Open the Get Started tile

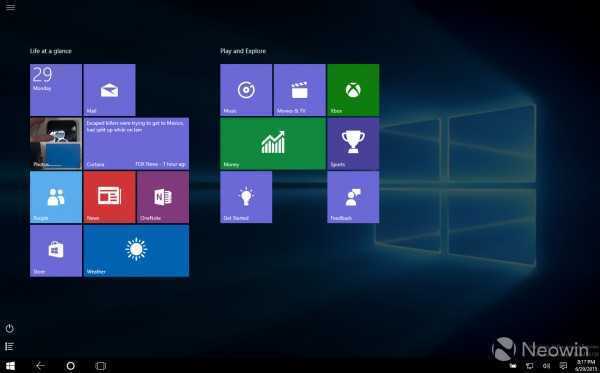(246, 197)
